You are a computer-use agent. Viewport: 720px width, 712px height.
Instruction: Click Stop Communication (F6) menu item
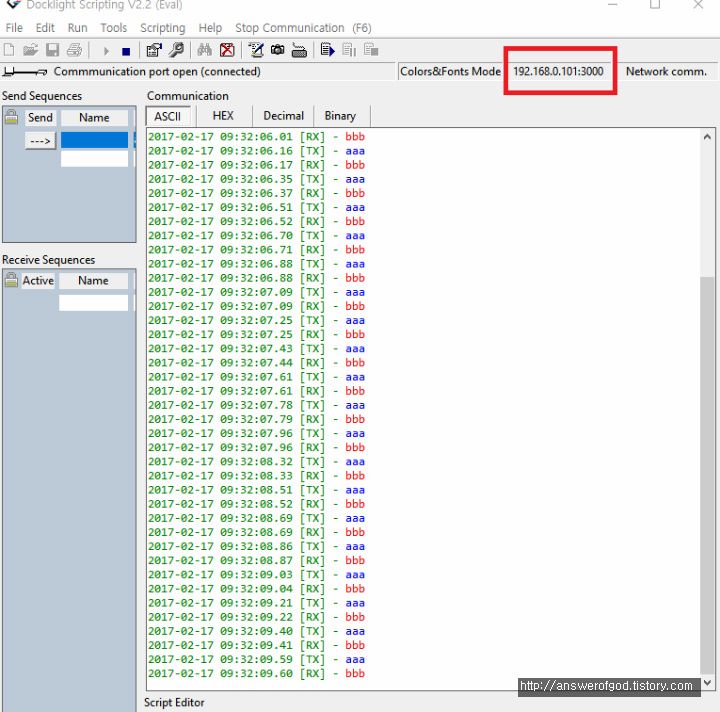pyautogui.click(x=303, y=28)
